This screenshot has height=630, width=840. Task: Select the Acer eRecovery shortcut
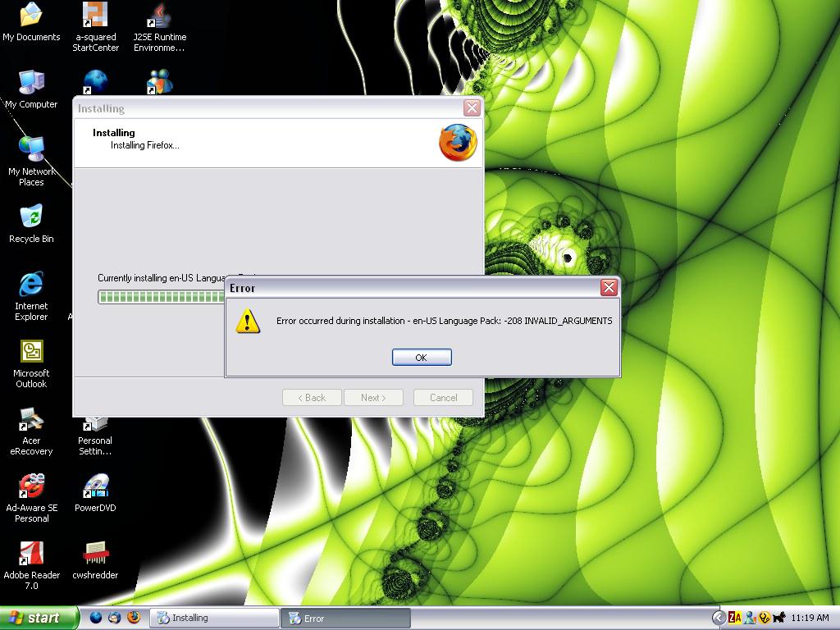31,431
